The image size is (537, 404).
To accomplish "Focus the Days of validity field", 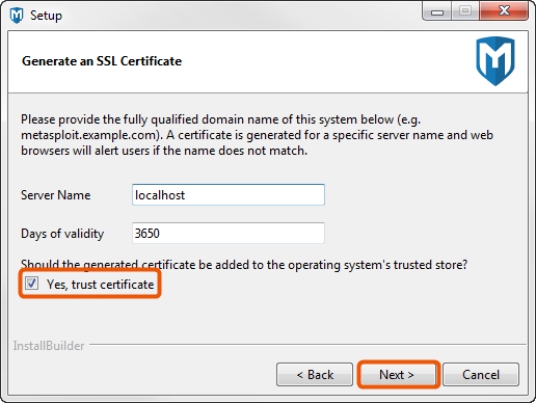I will coord(228,233).
